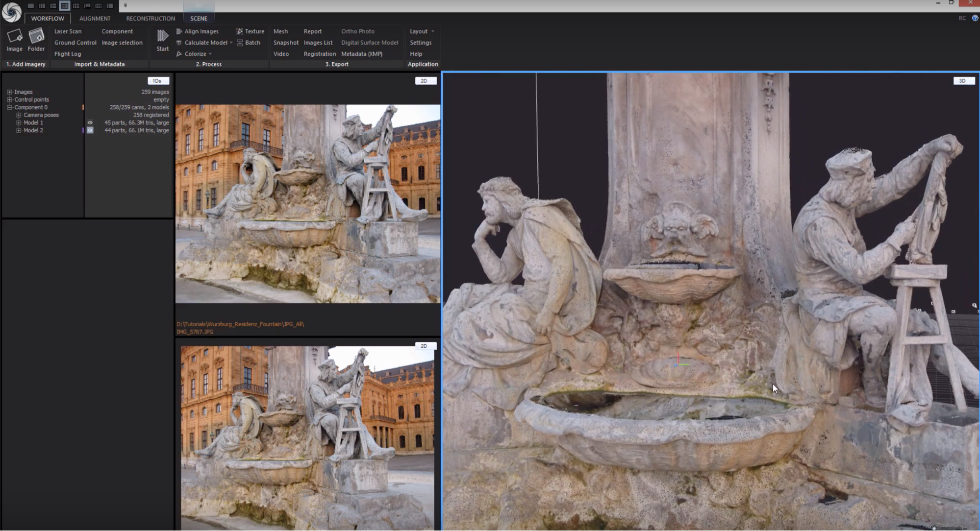Image resolution: width=980 pixels, height=531 pixels.
Task: Click the upper 2D view label
Action: click(425, 81)
